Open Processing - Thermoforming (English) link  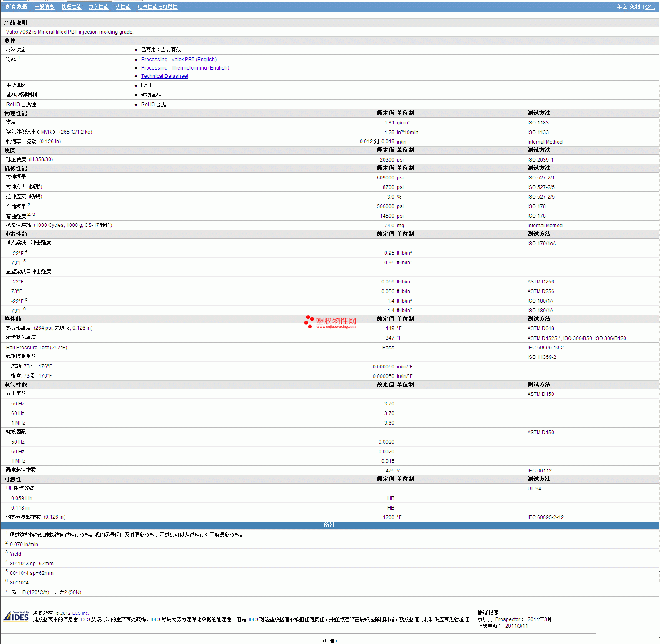[x=185, y=68]
